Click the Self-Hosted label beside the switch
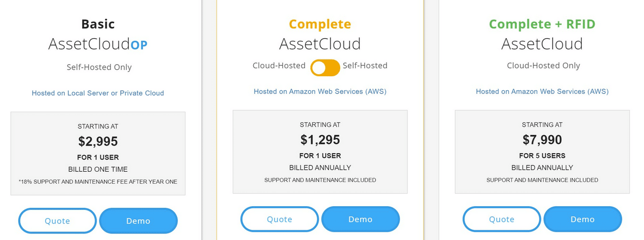Image resolution: width=644 pixels, height=240 pixels. [x=364, y=66]
